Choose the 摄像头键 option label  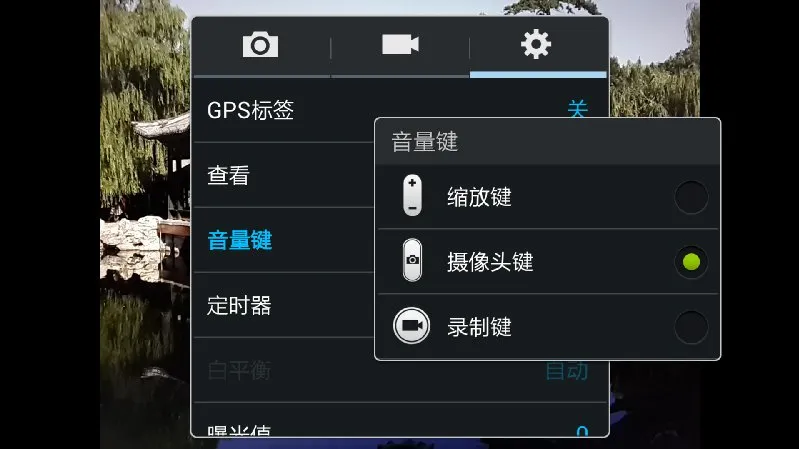(490, 262)
